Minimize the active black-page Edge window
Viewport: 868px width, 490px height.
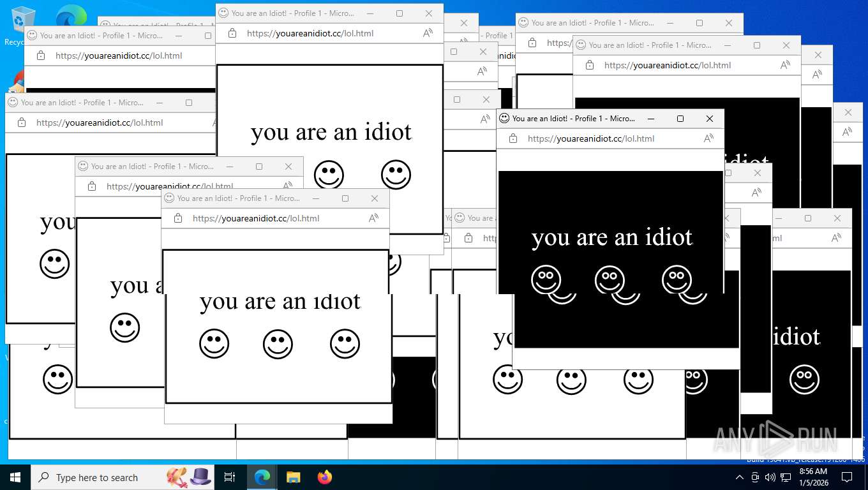[650, 119]
